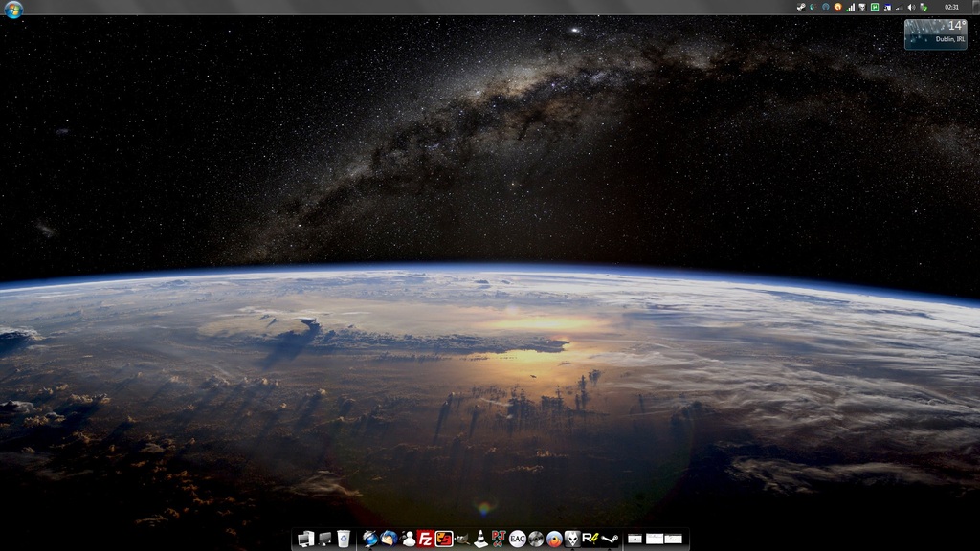The width and height of the screenshot is (980, 551).
Task: Click the dock globe browser icon
Action: click(370, 540)
